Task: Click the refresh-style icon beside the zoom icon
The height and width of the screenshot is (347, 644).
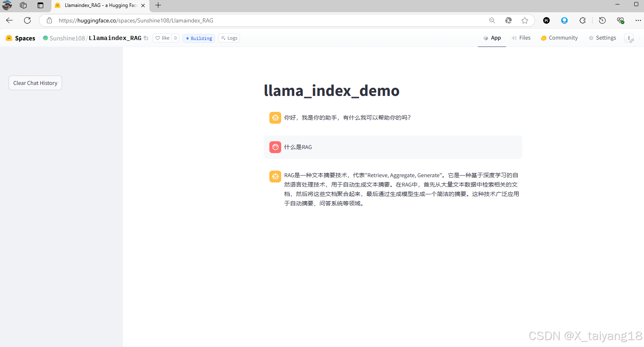Action: 509,20
